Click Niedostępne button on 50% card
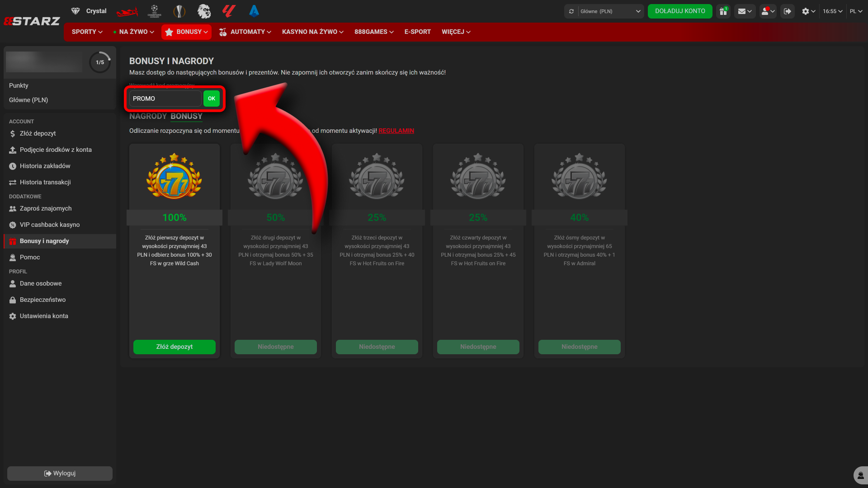Viewport: 868px width, 488px height. 276,347
